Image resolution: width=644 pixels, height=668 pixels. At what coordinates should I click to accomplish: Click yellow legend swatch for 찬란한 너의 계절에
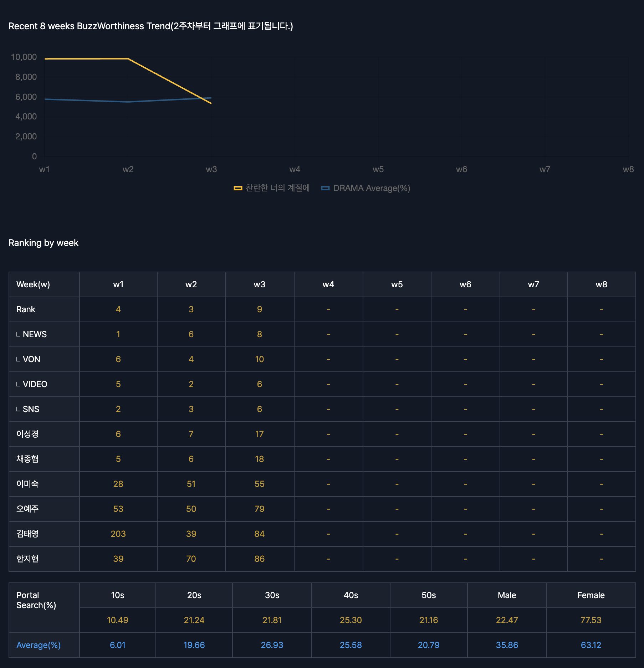coord(238,188)
